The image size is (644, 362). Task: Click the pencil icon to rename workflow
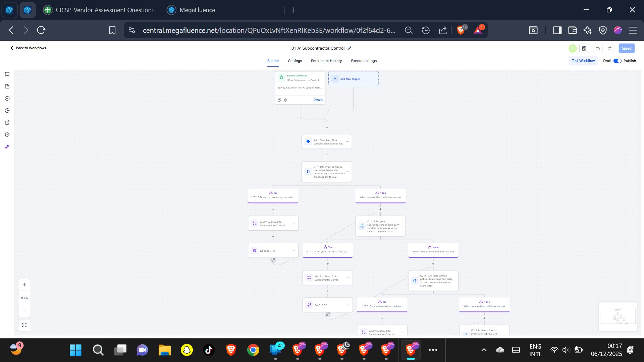(350, 48)
